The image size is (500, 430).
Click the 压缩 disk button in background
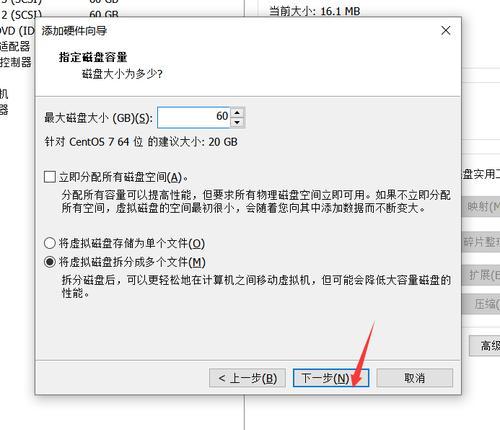[x=481, y=304]
